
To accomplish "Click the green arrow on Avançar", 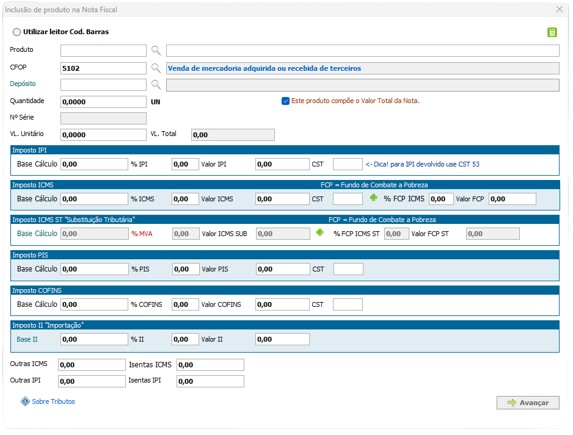I will click(512, 402).
